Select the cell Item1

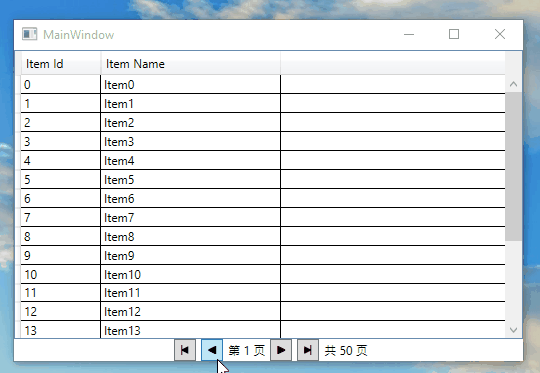tap(191, 103)
